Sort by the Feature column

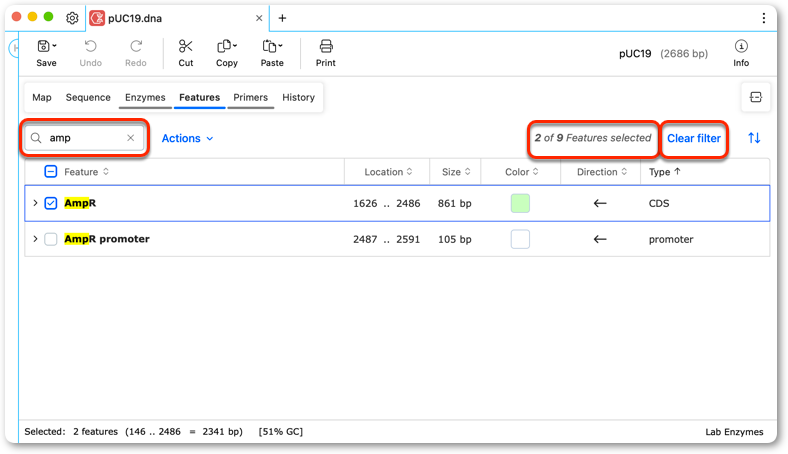(86, 172)
